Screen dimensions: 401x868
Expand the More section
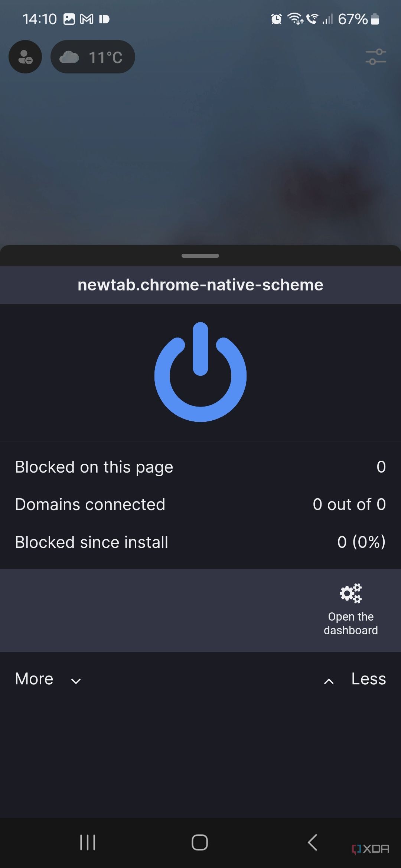click(x=34, y=679)
